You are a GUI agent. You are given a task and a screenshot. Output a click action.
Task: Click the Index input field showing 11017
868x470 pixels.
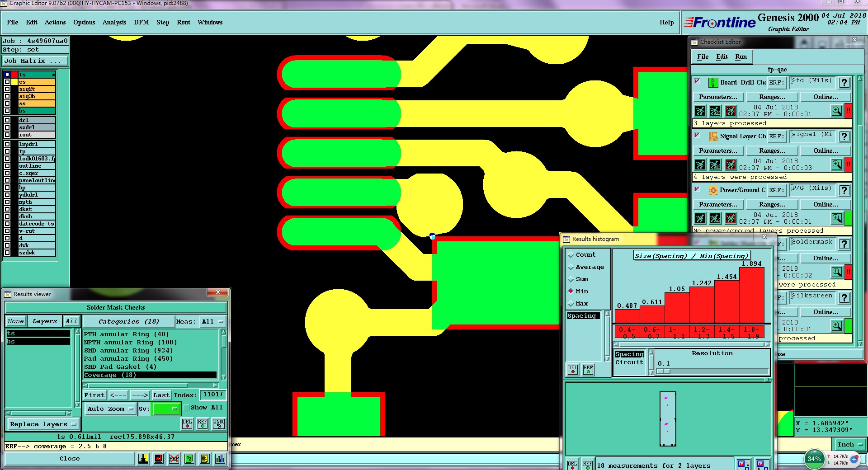(x=213, y=395)
